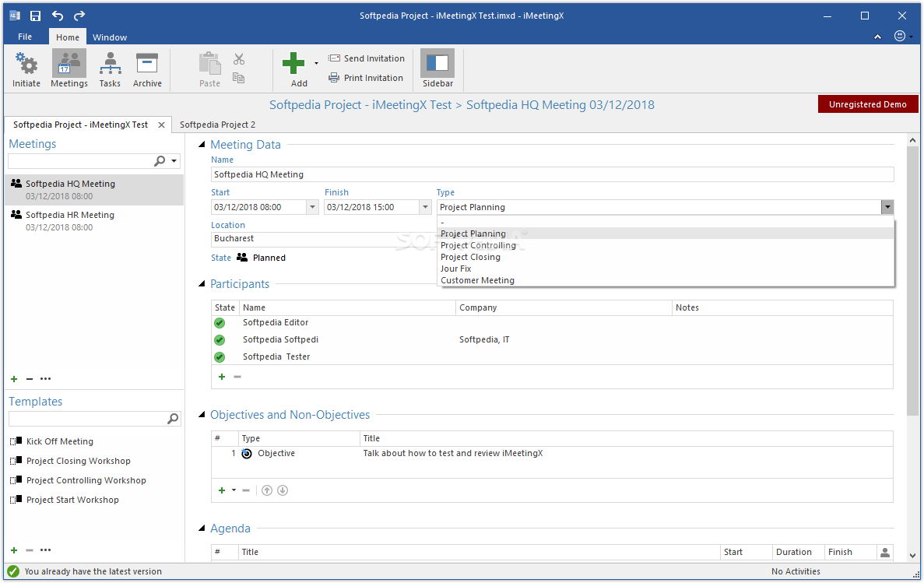
Task: Click the Redo arrow icon
Action: (79, 16)
